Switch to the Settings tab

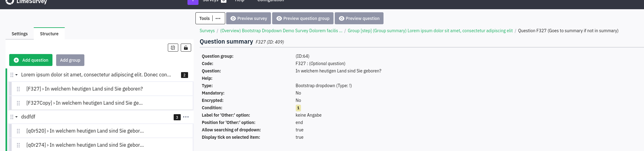(x=20, y=34)
